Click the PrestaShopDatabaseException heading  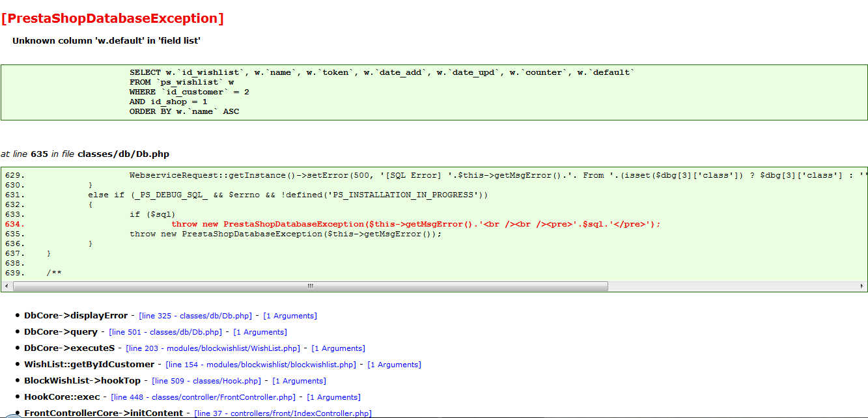[x=112, y=19]
